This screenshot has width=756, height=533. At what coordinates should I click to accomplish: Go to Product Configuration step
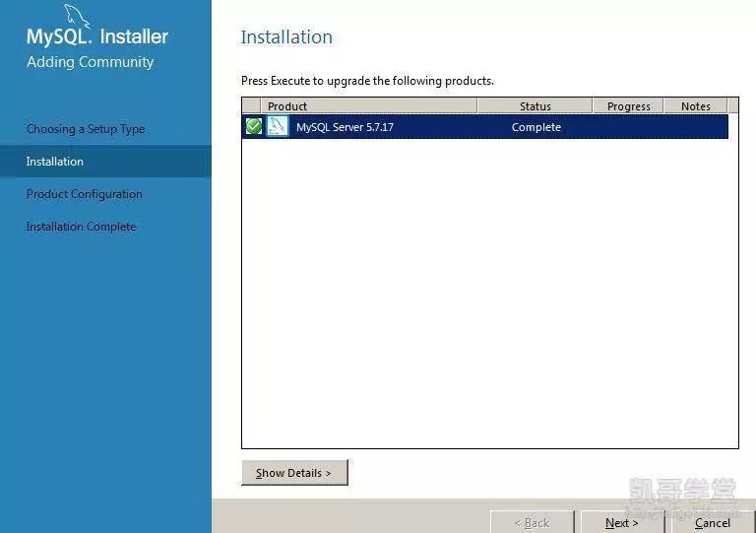click(84, 194)
